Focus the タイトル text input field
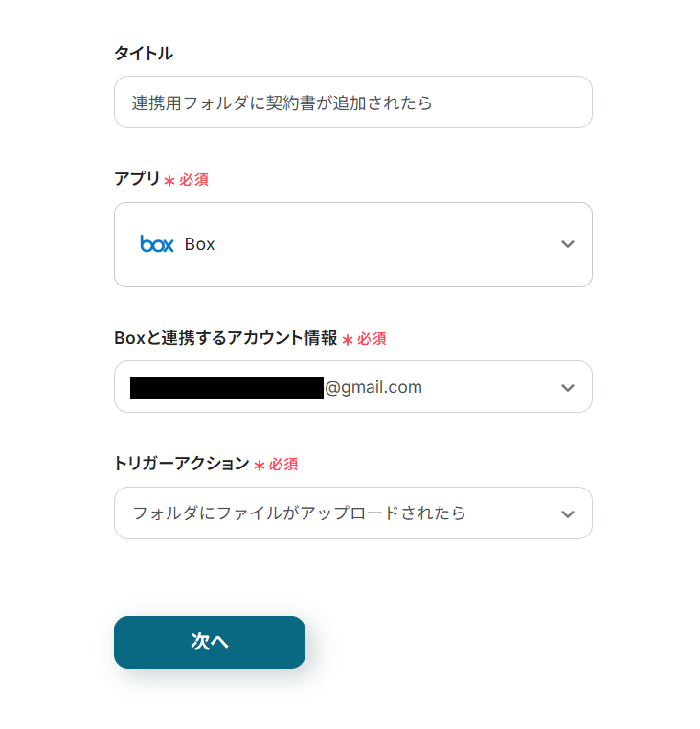 tap(352, 103)
